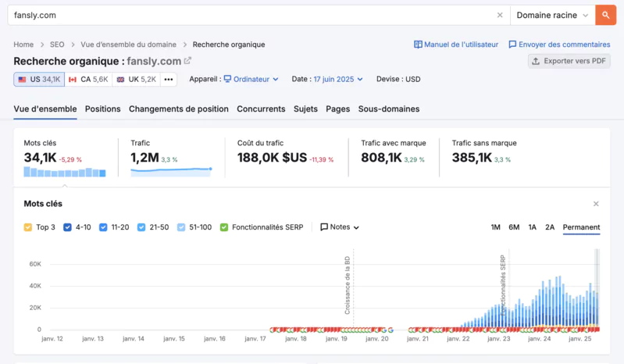Click the send feedback speech bubble icon
The height and width of the screenshot is (364, 624).
click(512, 45)
